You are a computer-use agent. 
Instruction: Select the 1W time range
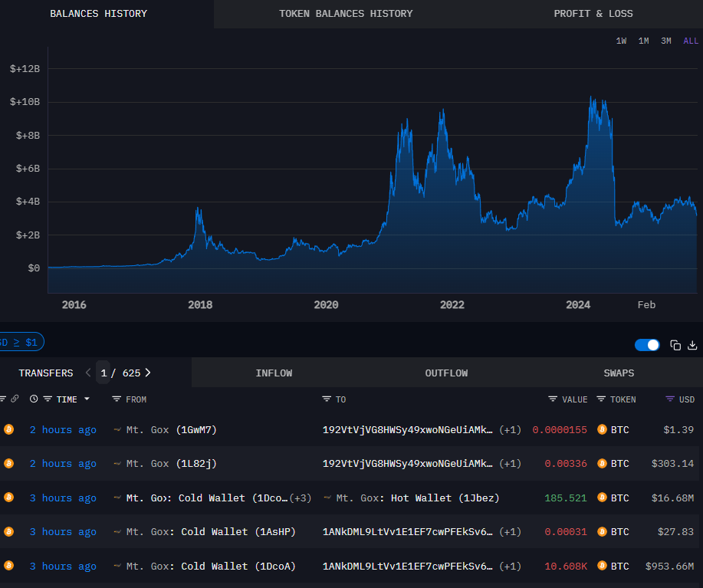pos(621,41)
